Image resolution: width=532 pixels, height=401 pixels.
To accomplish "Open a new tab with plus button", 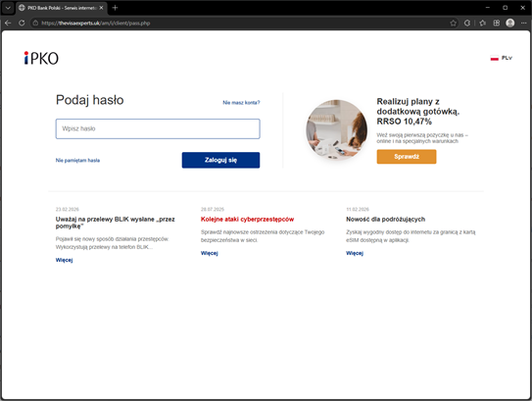I will pos(115,8).
